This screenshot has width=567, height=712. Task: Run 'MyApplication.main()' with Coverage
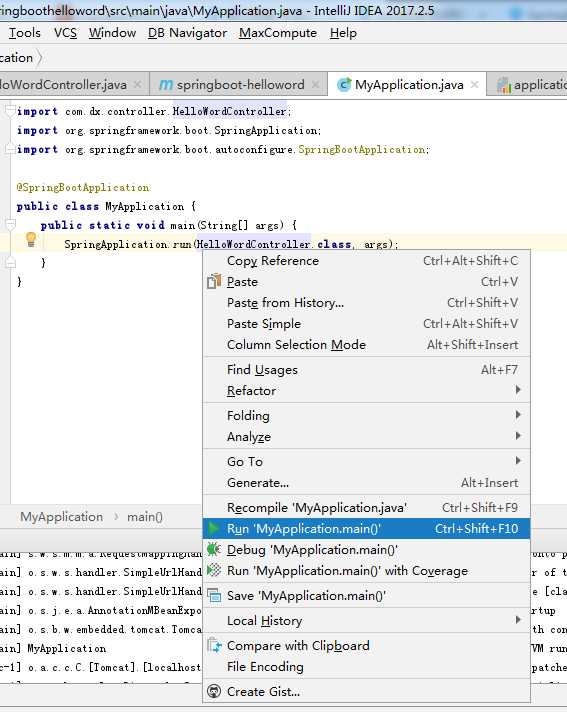[x=366, y=571]
